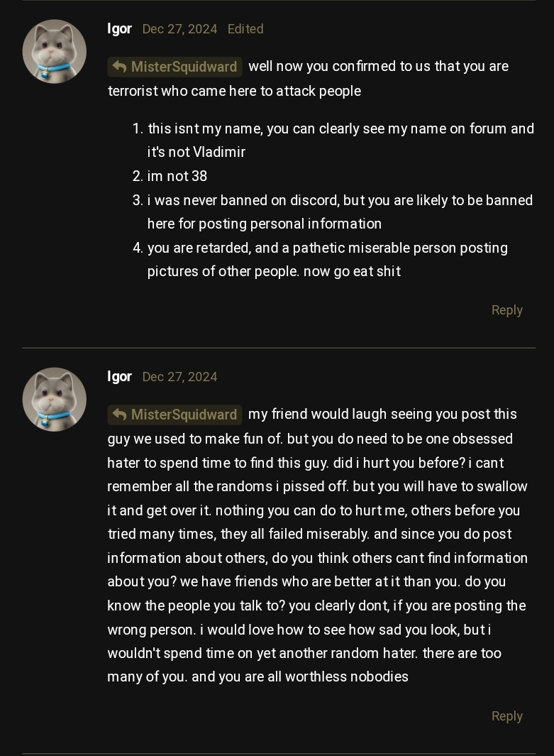Reply to the comment ending 'worthless nobodies'
Image resolution: width=554 pixels, height=756 pixels.
506,716
